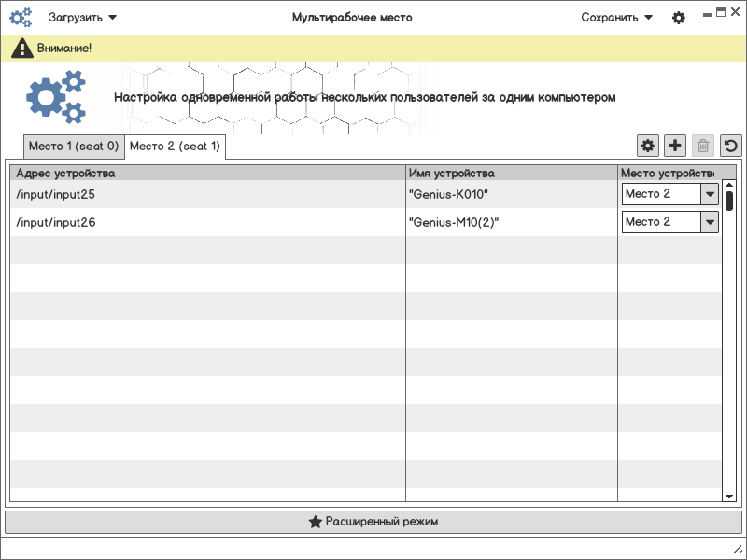Expand the seat dropdown for Genius-K010
The height and width of the screenshot is (560, 747).
coord(710,194)
